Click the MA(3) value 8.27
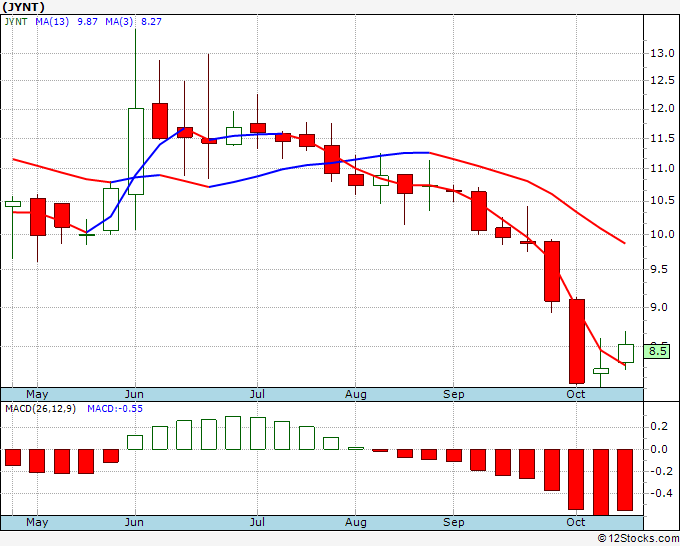 (151, 21)
